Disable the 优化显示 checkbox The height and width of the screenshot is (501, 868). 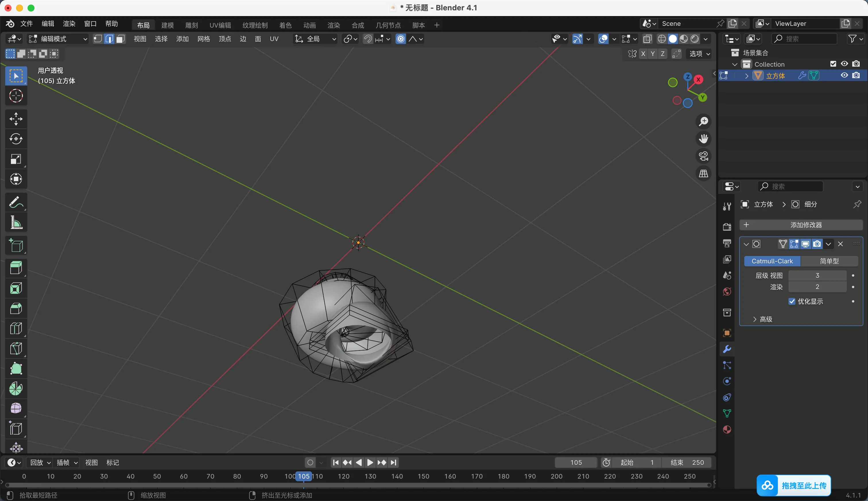(x=792, y=301)
